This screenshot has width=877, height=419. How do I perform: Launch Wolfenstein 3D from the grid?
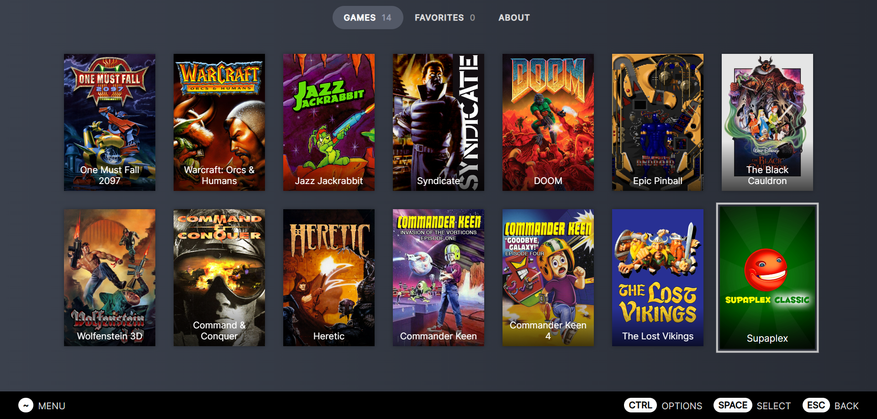pos(110,277)
